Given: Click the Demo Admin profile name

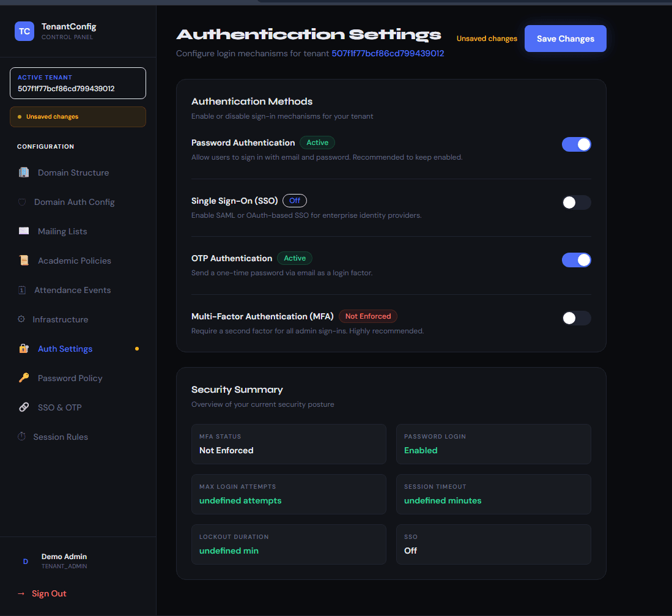Looking at the screenshot, I should point(64,557).
